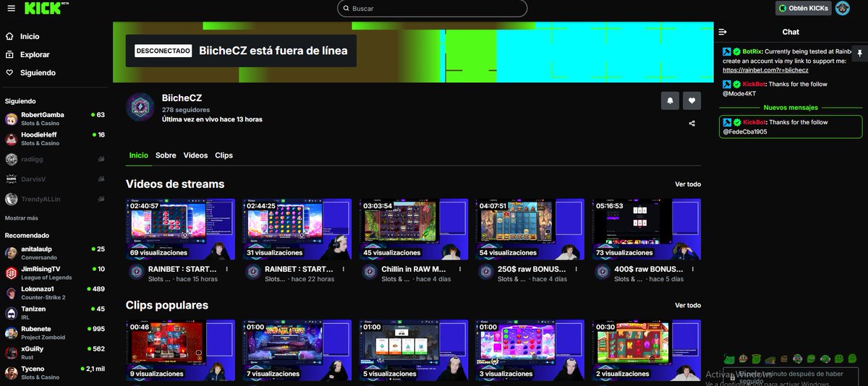
Task: Click the KickBot message to @FedeCba1905
Action: click(791, 127)
